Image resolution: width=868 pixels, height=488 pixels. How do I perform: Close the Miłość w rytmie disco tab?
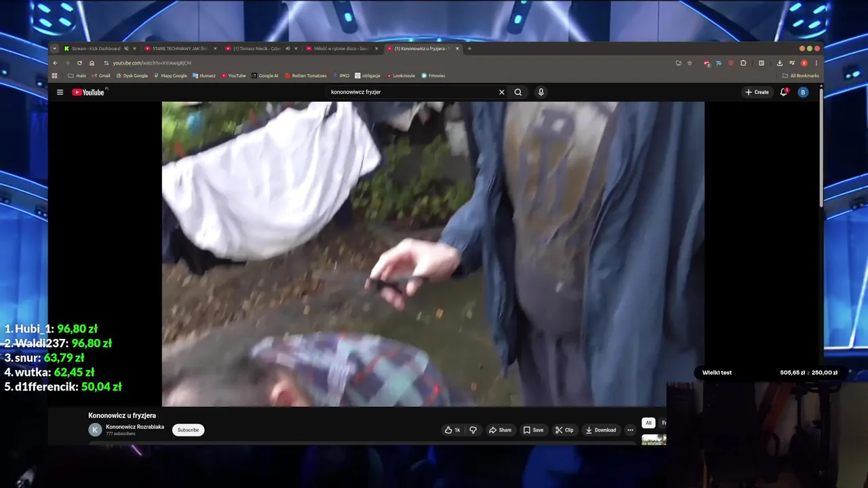click(x=376, y=49)
